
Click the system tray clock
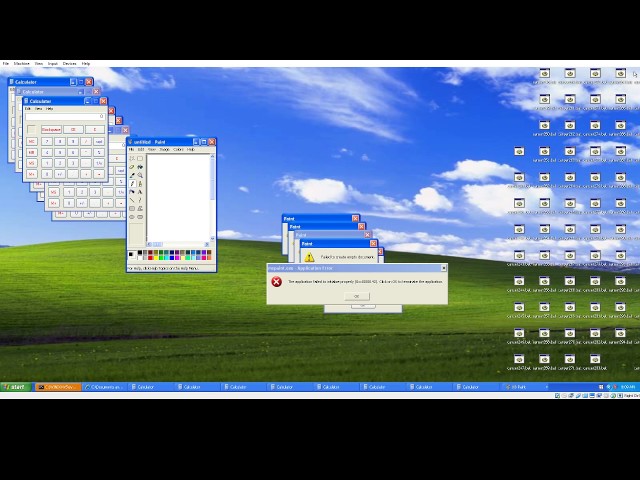(x=627, y=387)
